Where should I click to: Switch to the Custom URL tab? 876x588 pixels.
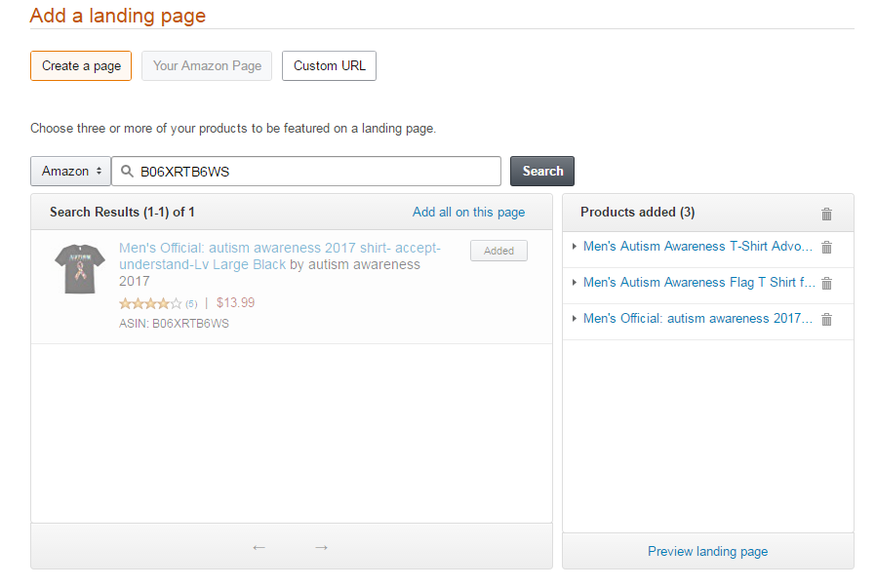pyautogui.click(x=329, y=66)
